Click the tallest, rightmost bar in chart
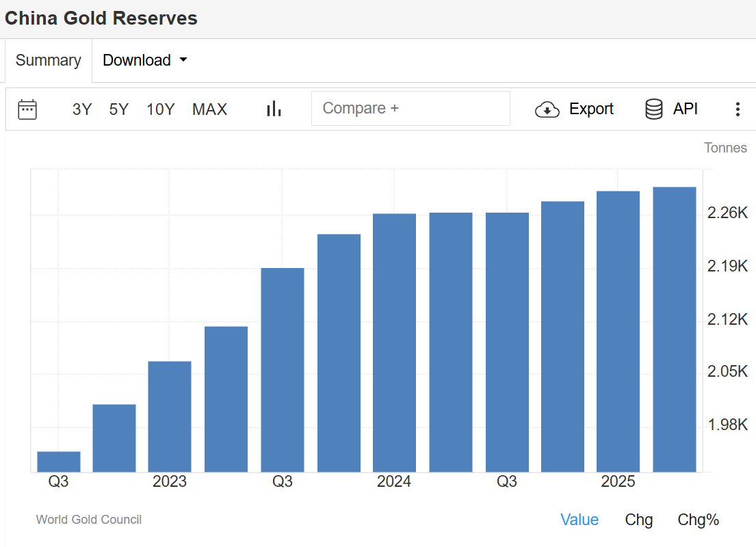This screenshot has width=756, height=547. [675, 328]
